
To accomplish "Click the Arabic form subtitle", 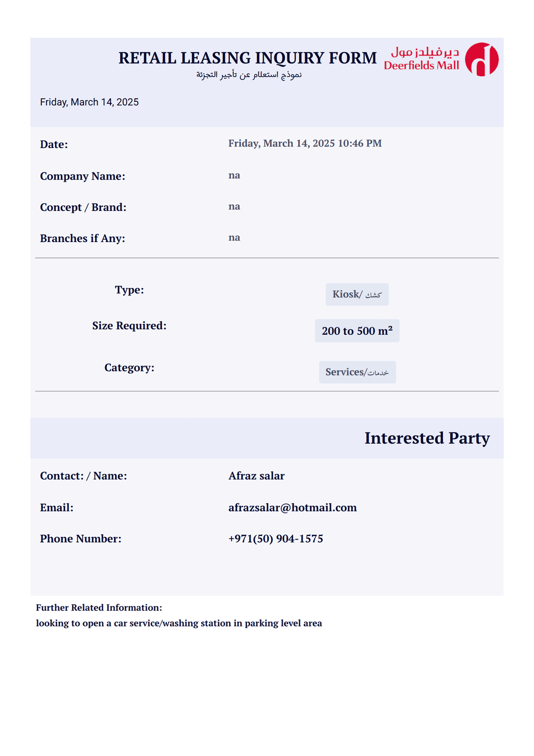I will (249, 75).
